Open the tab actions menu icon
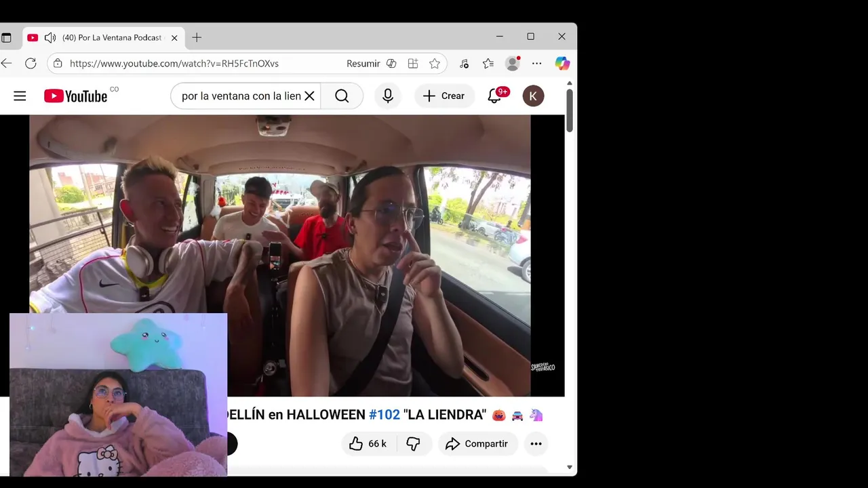This screenshot has width=868, height=488. [x=7, y=37]
